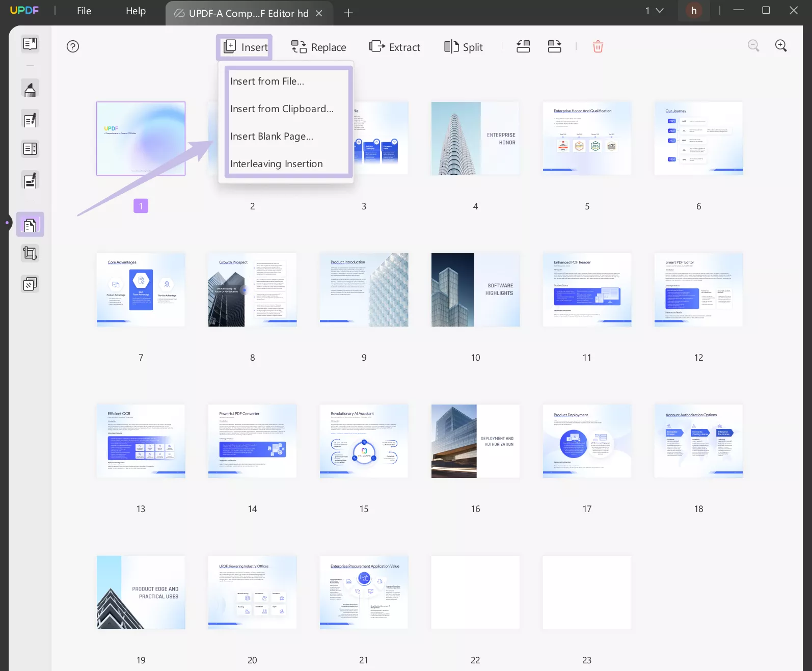Image resolution: width=812 pixels, height=671 pixels.
Task: Select page 10 Software Highlights thumbnail
Action: pyautogui.click(x=475, y=290)
